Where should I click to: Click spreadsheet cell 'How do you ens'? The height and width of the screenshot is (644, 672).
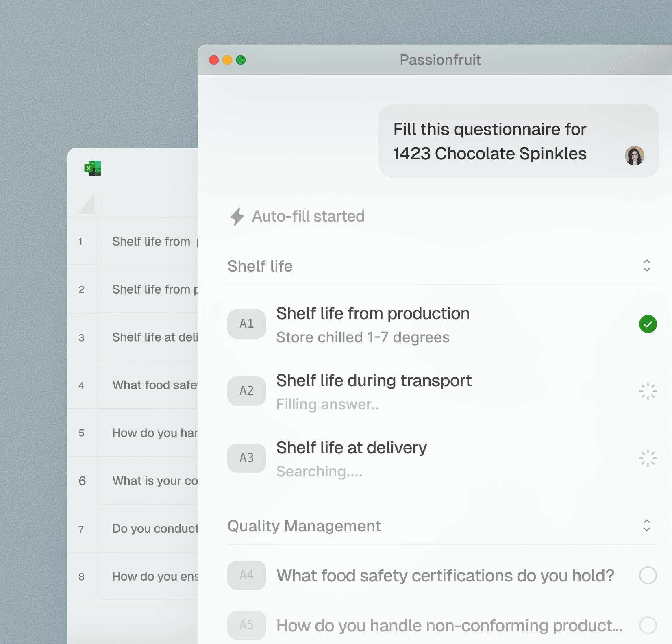coord(148,577)
